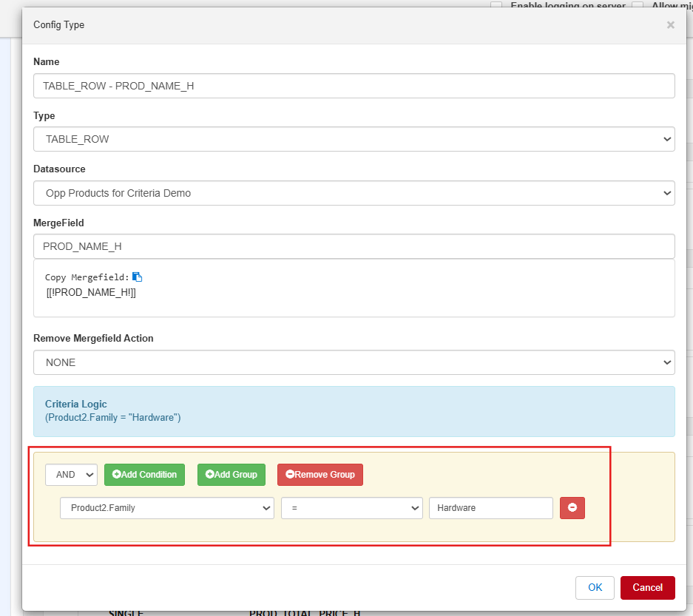This screenshot has height=616, width=693.
Task: Click the Cancel button
Action: point(647,588)
